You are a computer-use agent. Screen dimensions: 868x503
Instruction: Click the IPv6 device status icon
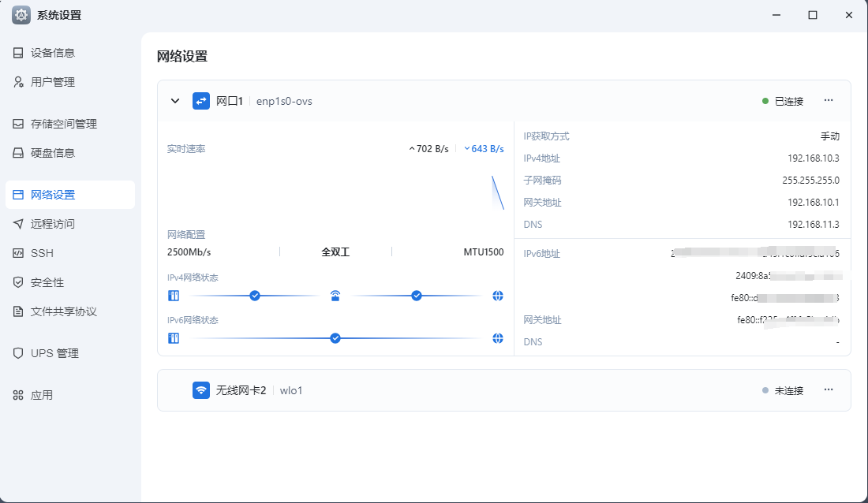(x=174, y=338)
